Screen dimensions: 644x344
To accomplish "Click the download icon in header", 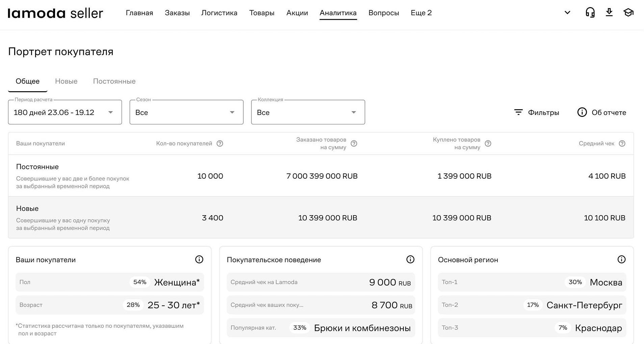I will pyautogui.click(x=609, y=13).
